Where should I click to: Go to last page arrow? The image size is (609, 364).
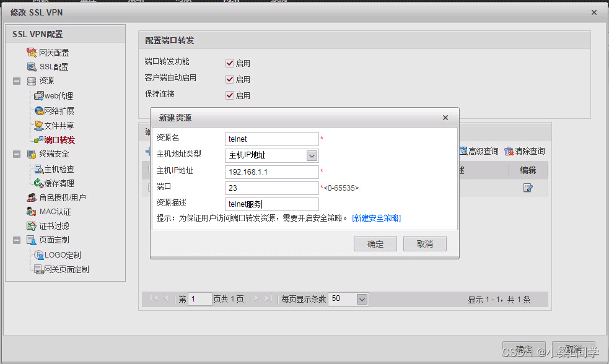tap(268, 298)
